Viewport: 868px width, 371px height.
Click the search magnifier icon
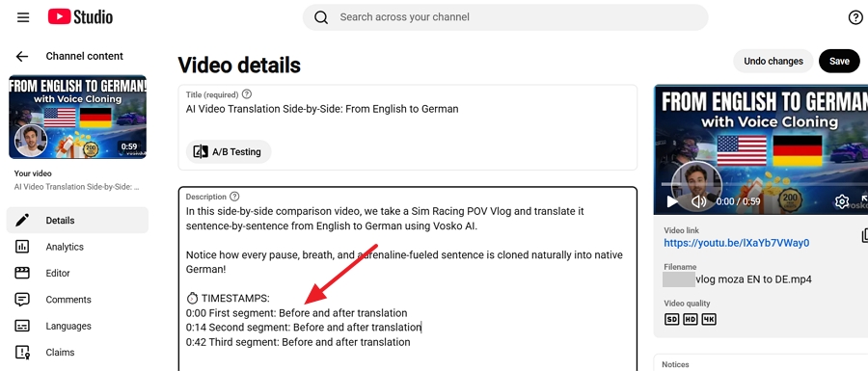(x=321, y=17)
